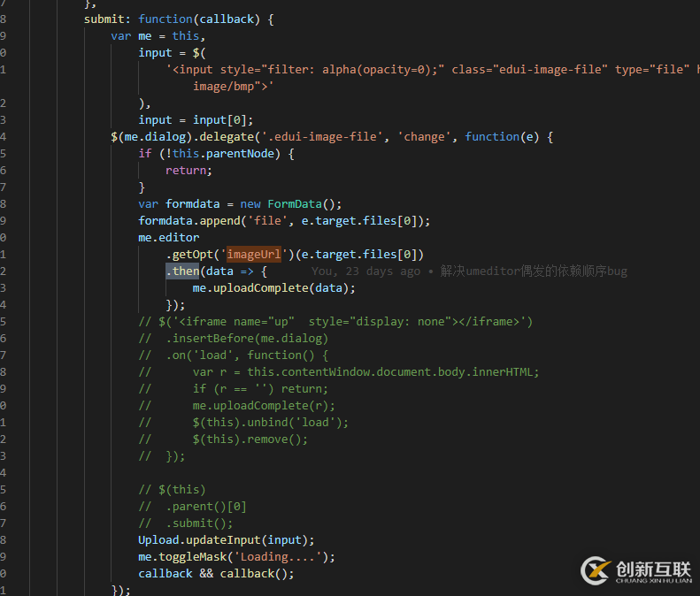Screen dimensions: 700x596
Task: Click the git blame 'You, 23 days ago' annotation
Action: (469, 271)
